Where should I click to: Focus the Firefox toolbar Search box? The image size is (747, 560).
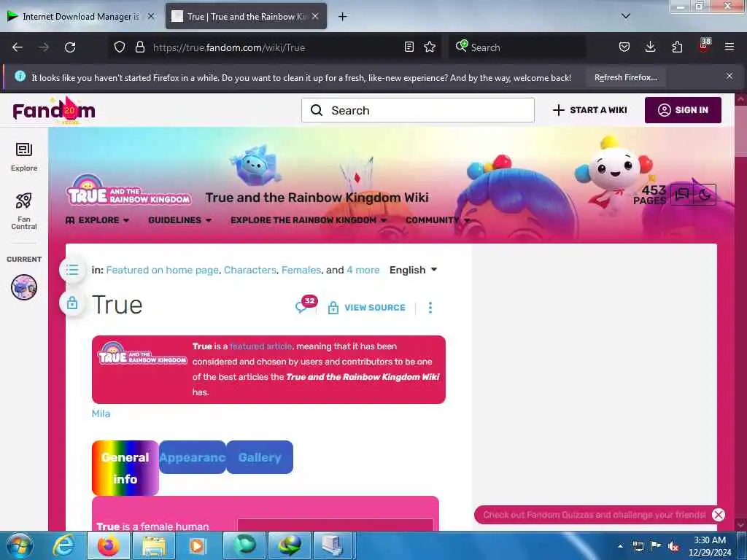[517, 47]
